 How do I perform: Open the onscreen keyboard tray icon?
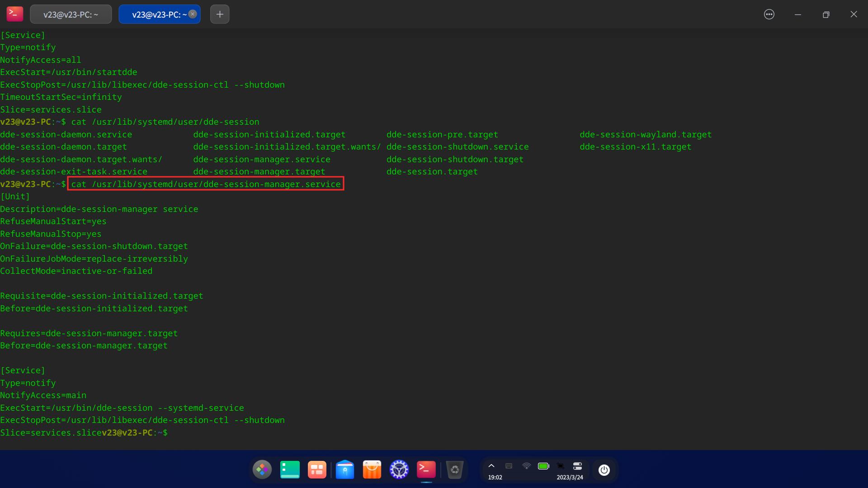(x=509, y=466)
